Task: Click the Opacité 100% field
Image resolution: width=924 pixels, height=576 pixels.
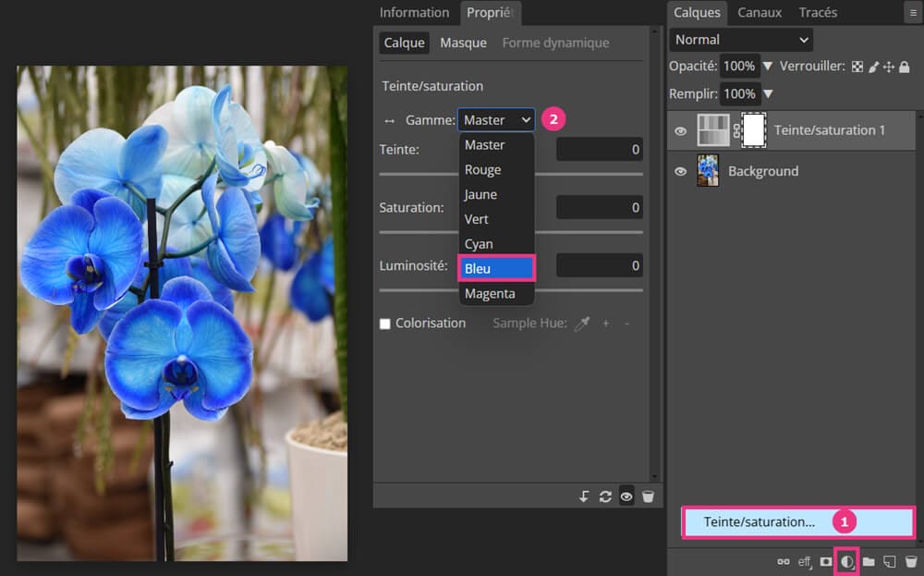Action: 739,66
